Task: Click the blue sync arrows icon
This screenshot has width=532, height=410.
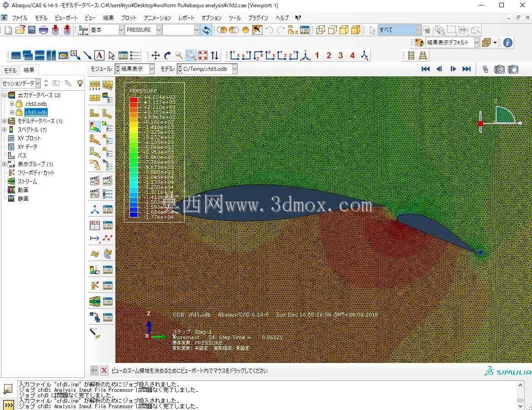Action: click(x=206, y=30)
